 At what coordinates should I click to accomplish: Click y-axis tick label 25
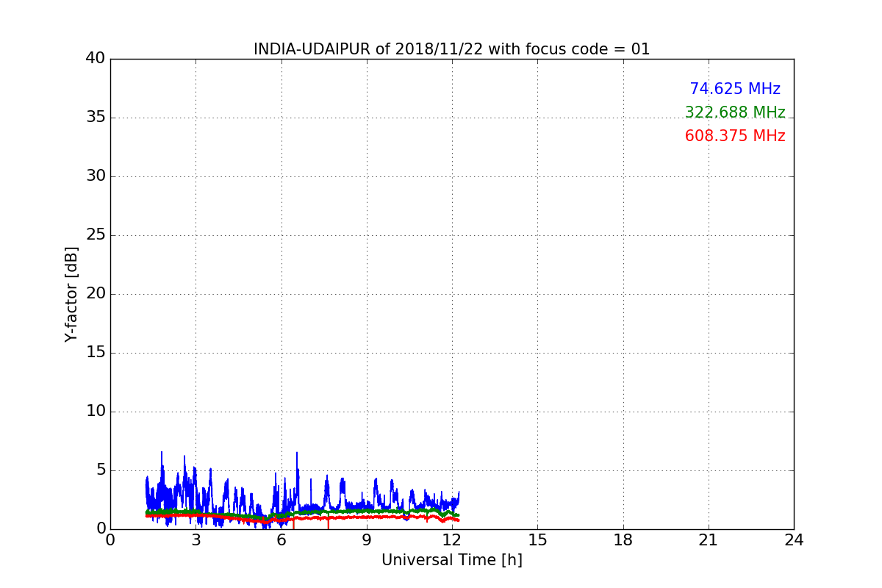click(96, 235)
